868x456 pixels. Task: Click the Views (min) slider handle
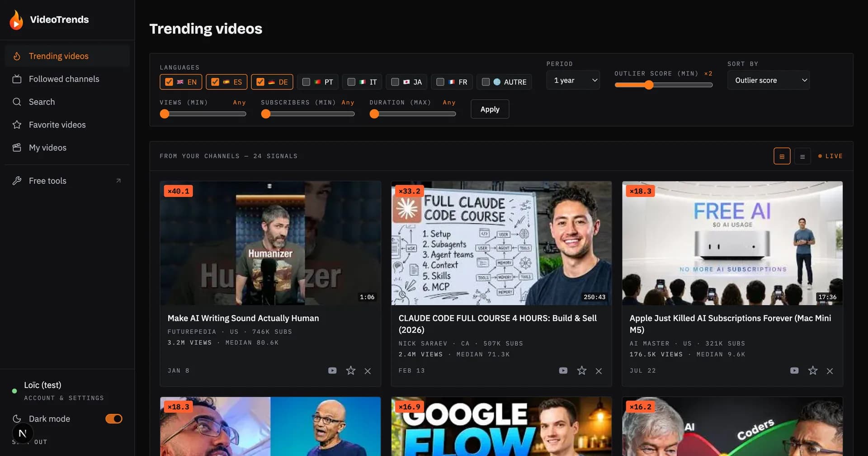coord(165,114)
